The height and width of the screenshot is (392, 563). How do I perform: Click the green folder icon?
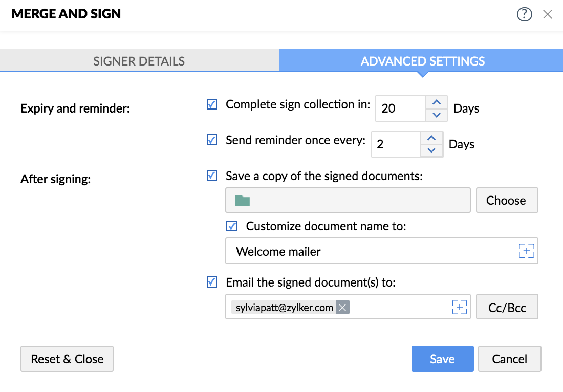click(243, 200)
